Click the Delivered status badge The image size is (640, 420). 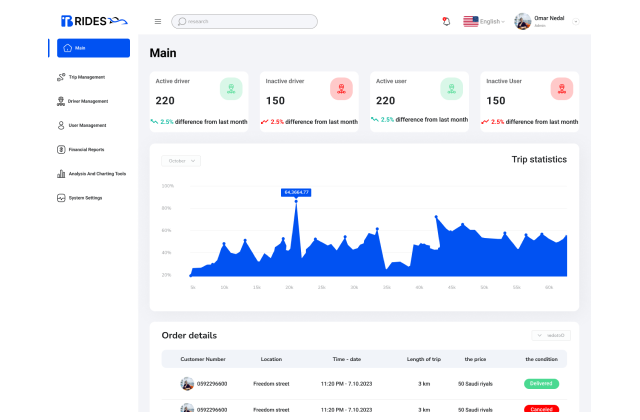coord(541,383)
